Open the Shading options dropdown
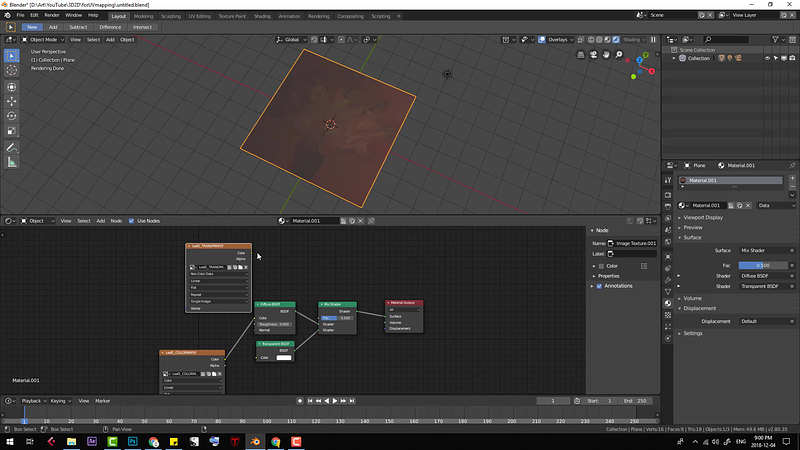This screenshot has width=800, height=450. [x=634, y=39]
